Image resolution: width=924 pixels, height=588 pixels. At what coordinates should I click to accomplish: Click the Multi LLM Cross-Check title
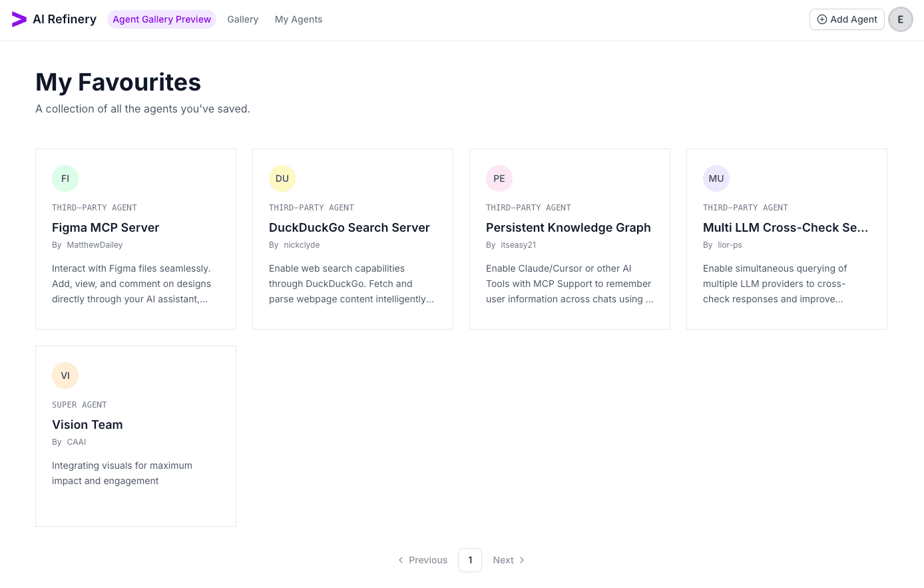click(786, 227)
